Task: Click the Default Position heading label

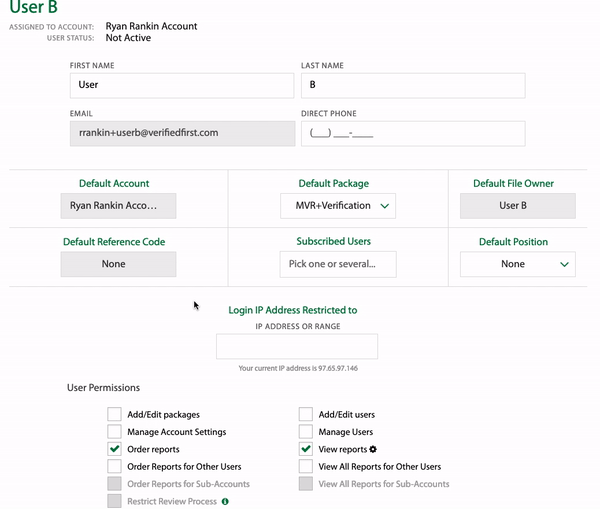Action: (514, 242)
